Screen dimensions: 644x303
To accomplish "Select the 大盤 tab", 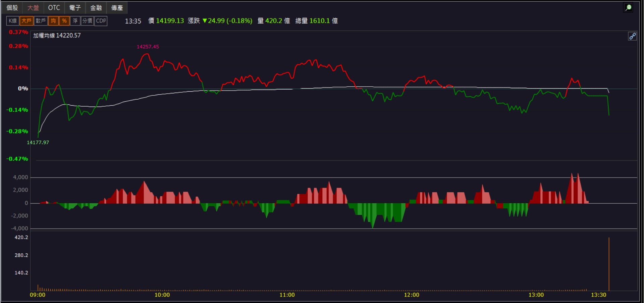I will [33, 8].
